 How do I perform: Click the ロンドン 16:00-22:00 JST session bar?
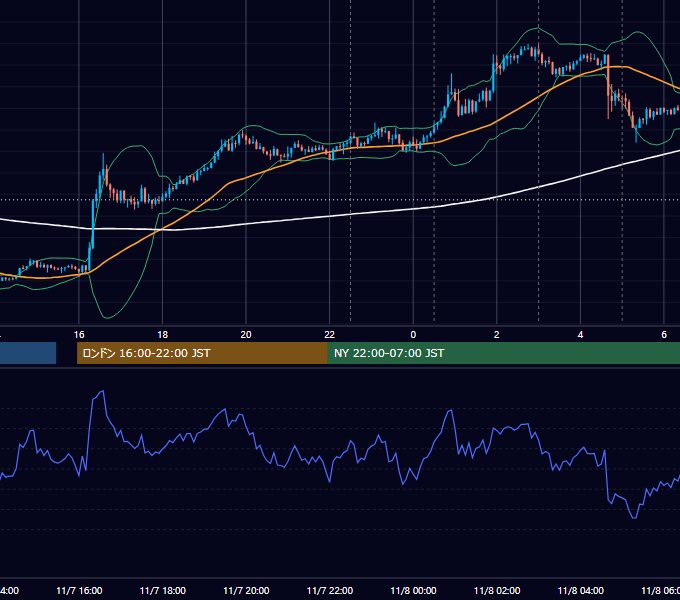coord(203,353)
